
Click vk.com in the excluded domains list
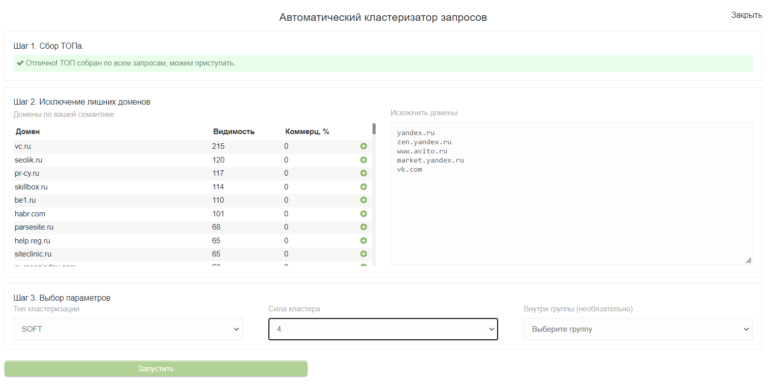tap(409, 169)
